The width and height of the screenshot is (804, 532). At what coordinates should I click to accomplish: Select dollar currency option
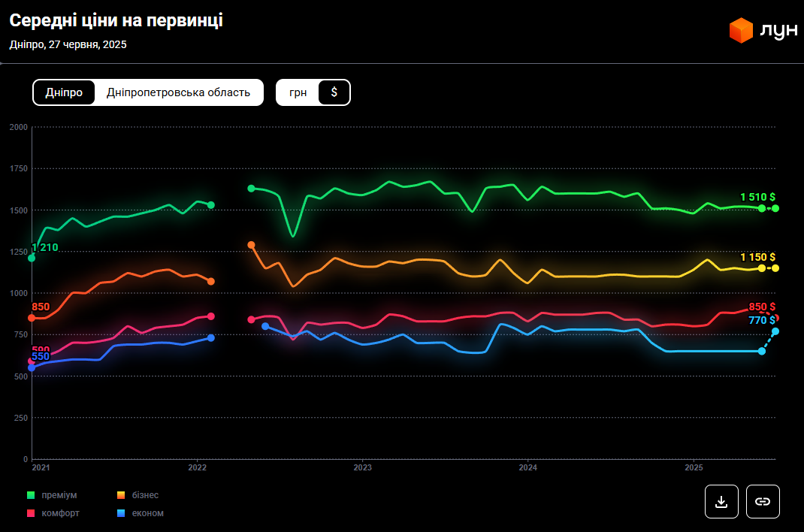(x=334, y=92)
